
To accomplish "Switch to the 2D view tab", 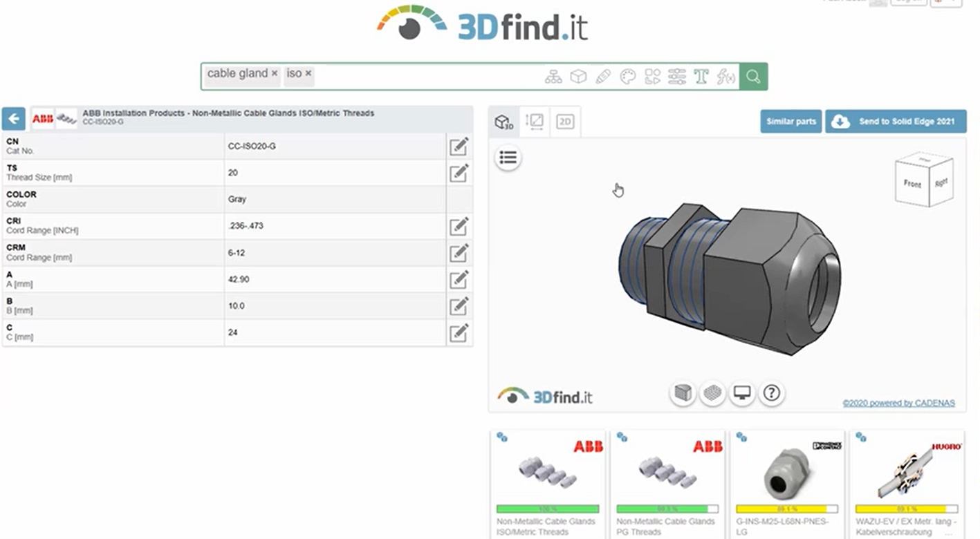I will coord(564,122).
